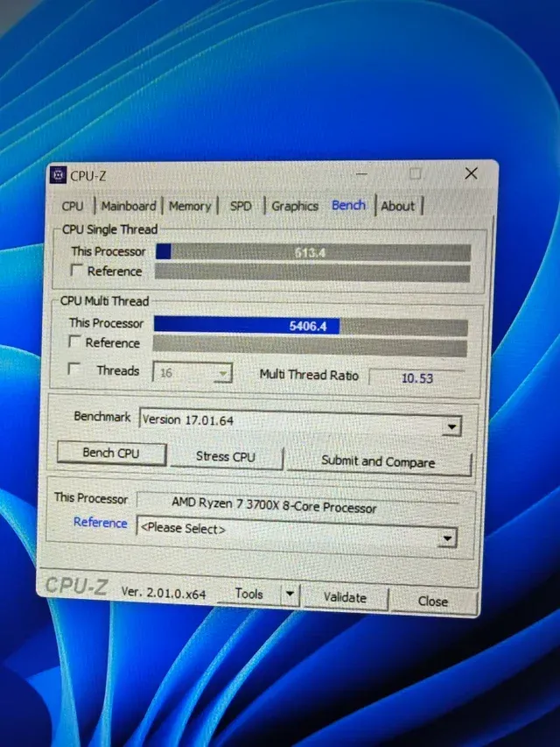Switch to the Graphics tab
The height and width of the screenshot is (747, 560).
pyautogui.click(x=295, y=207)
